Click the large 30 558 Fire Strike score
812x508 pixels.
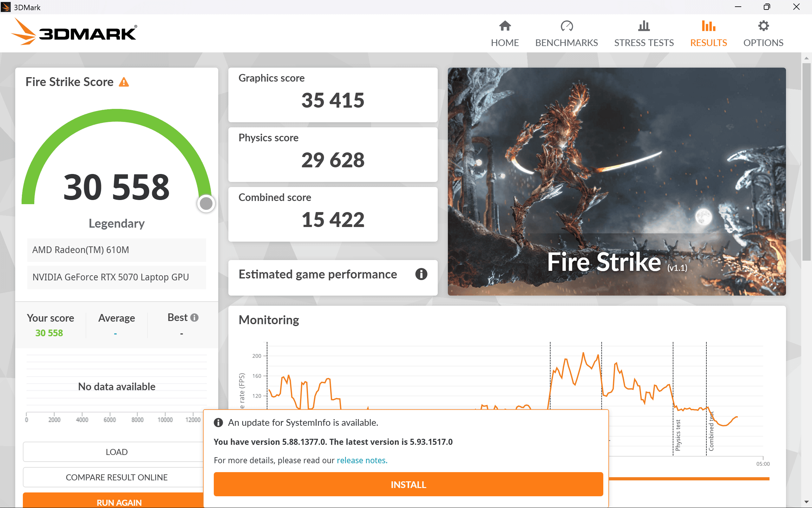click(x=116, y=187)
